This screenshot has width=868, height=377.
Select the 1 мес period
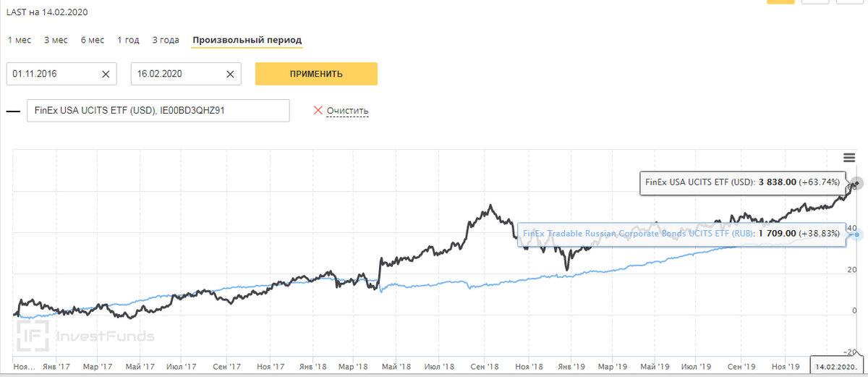pos(19,40)
